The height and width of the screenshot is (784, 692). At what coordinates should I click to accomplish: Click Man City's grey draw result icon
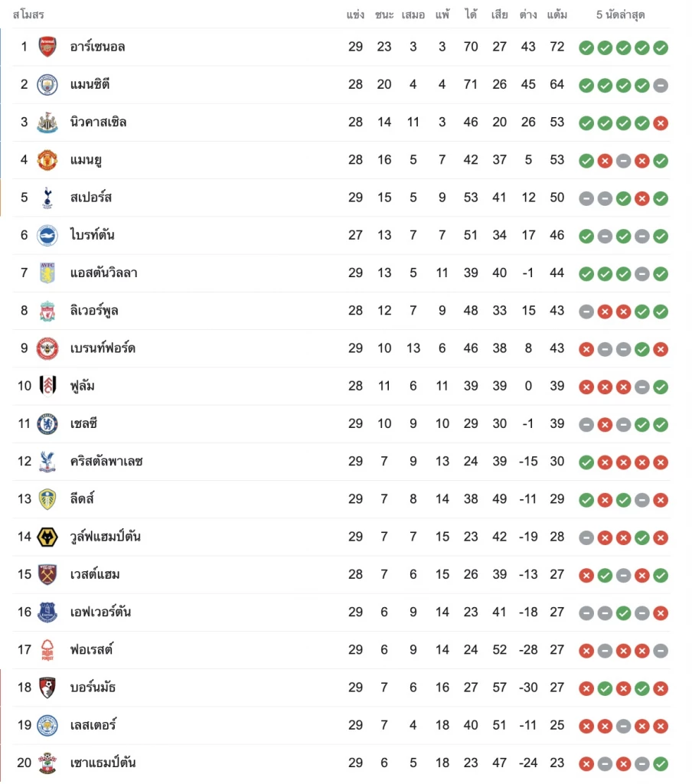tap(661, 86)
